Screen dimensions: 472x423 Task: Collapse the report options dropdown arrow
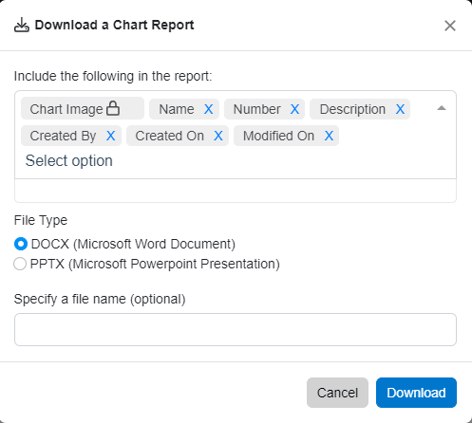(441, 108)
